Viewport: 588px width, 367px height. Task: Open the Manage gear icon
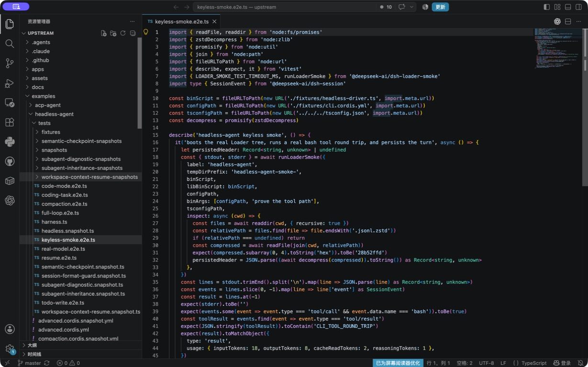(x=10, y=349)
